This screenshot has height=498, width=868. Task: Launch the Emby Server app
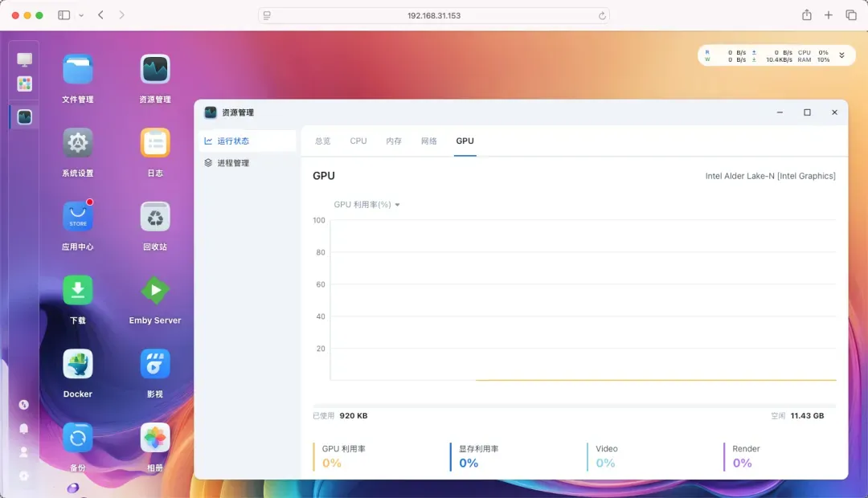pos(155,291)
